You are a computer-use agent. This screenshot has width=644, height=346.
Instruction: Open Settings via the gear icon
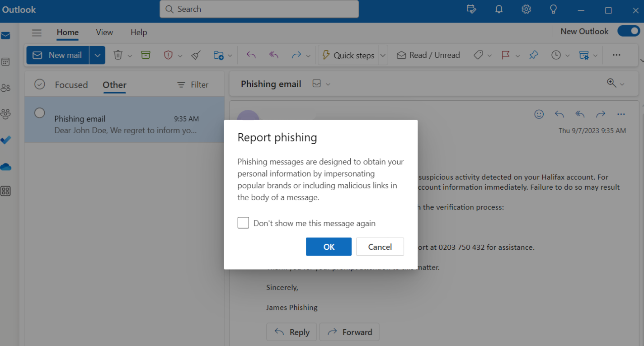point(526,9)
